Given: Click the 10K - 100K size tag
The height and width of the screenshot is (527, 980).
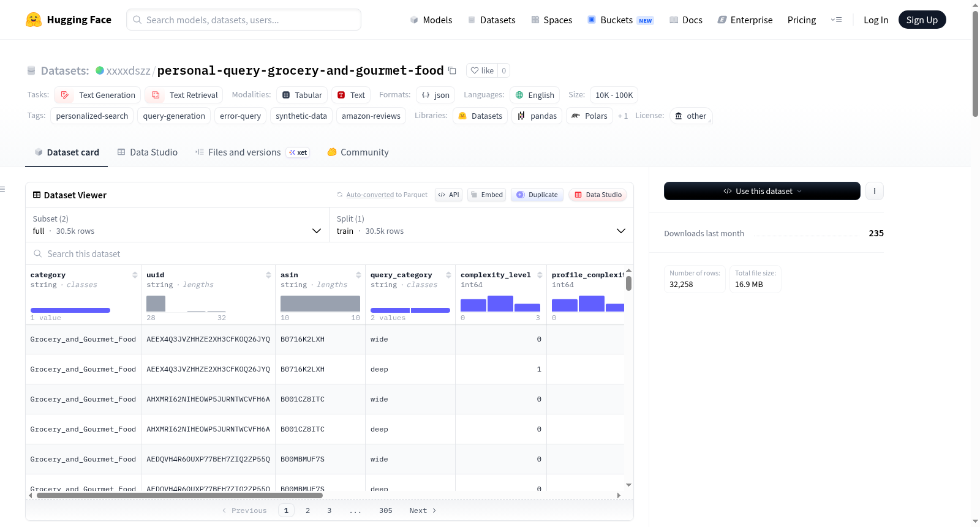Looking at the screenshot, I should click(614, 95).
